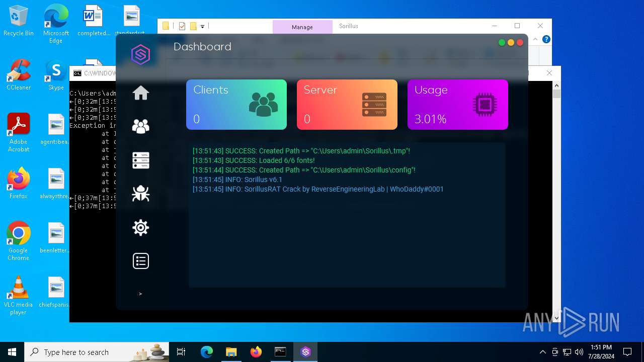Screen dimensions: 644x362
Task: Click the red window control dot
Action: click(520, 43)
